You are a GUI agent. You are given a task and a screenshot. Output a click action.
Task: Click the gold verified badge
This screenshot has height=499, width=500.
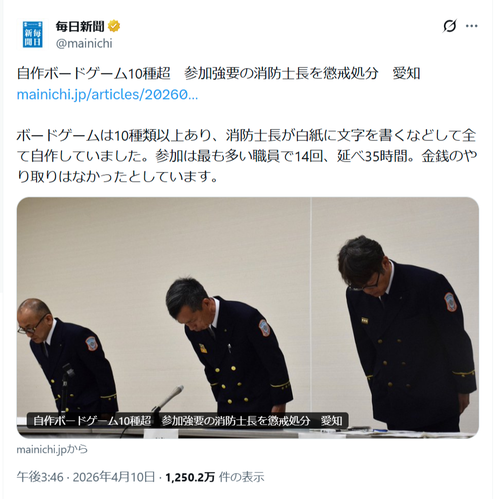click(114, 26)
